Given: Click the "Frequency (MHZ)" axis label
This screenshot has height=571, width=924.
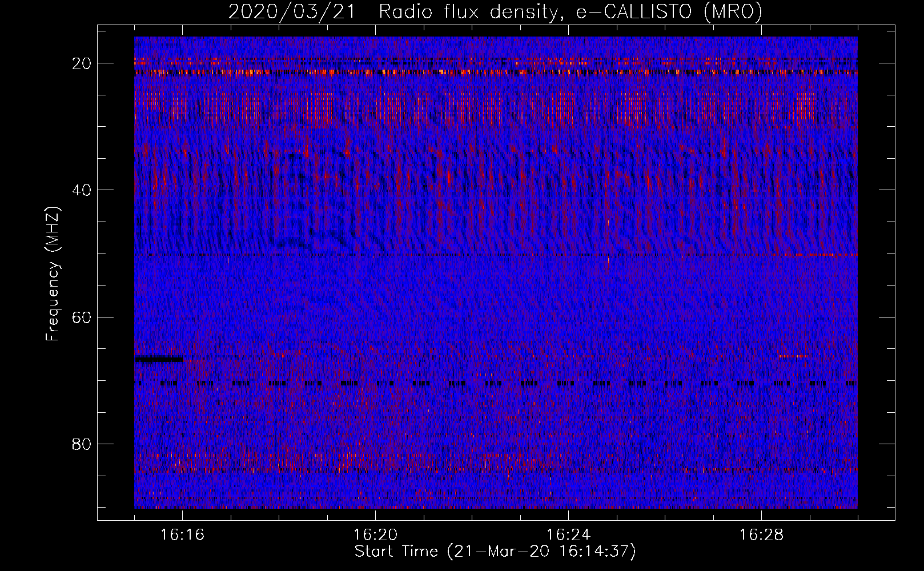Looking at the screenshot, I should pyautogui.click(x=53, y=274).
